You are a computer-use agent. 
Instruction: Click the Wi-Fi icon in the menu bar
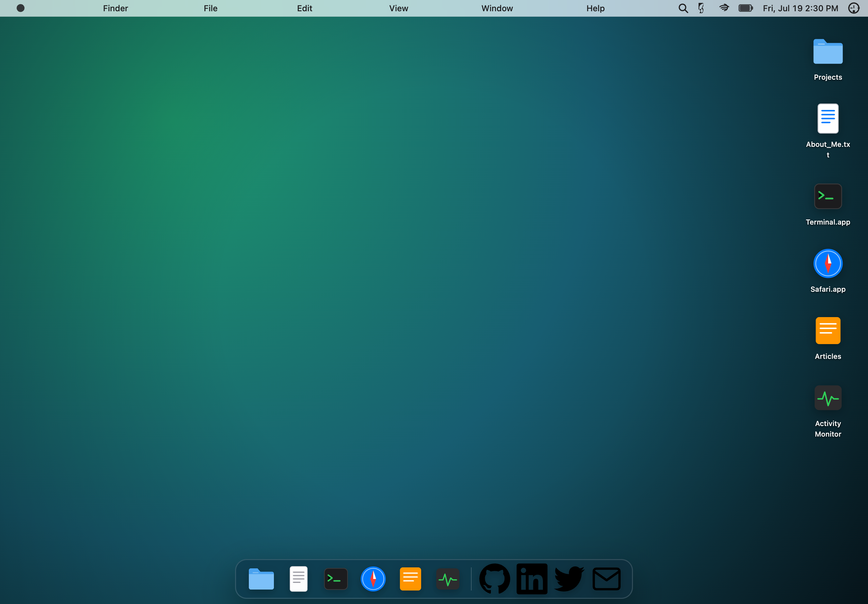point(724,8)
